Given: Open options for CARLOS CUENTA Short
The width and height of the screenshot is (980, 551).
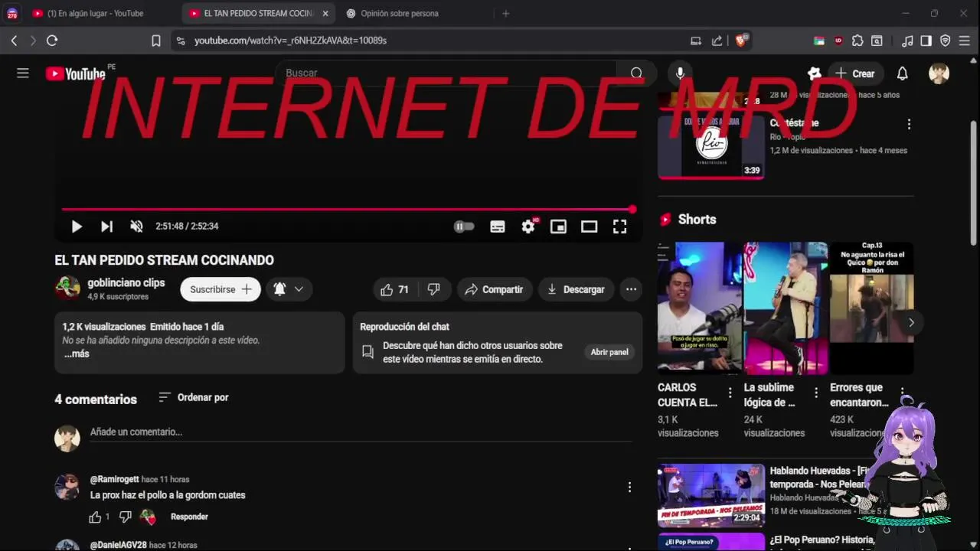Looking at the screenshot, I should [730, 393].
